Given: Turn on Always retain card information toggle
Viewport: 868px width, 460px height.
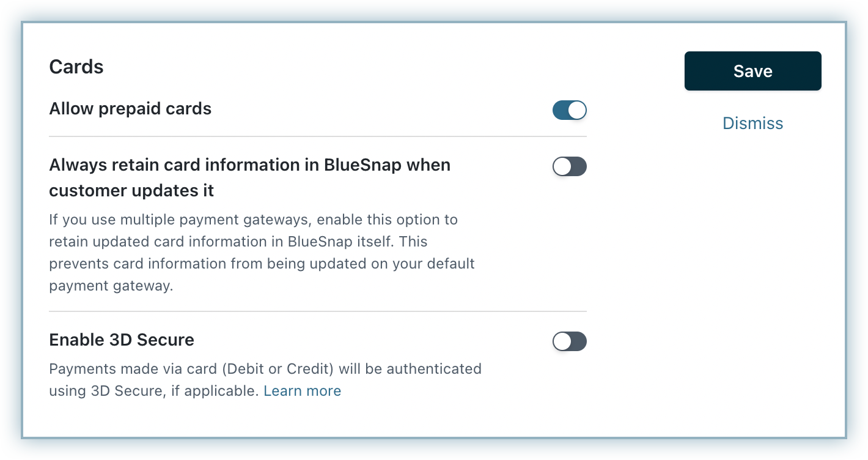Looking at the screenshot, I should click(x=569, y=166).
